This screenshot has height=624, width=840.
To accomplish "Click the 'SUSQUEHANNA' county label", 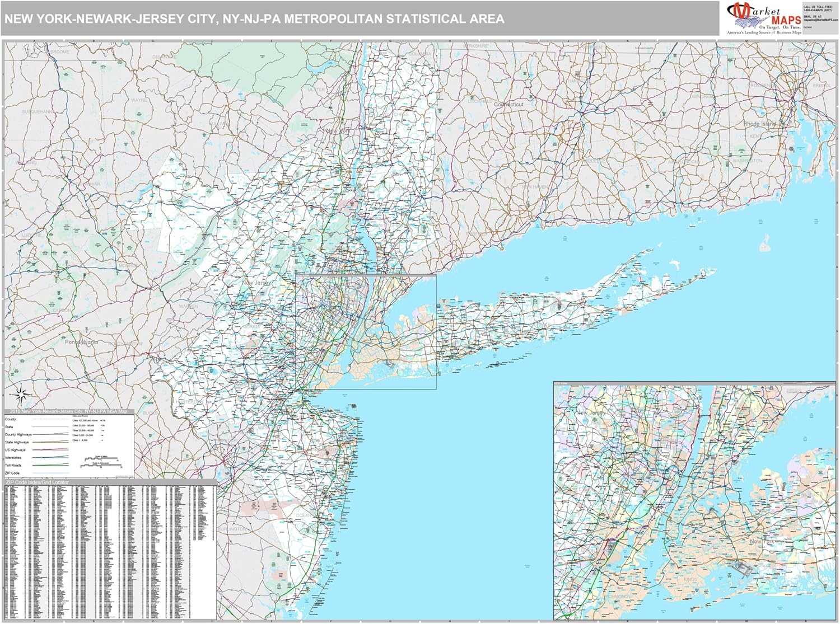I will 39,112.
